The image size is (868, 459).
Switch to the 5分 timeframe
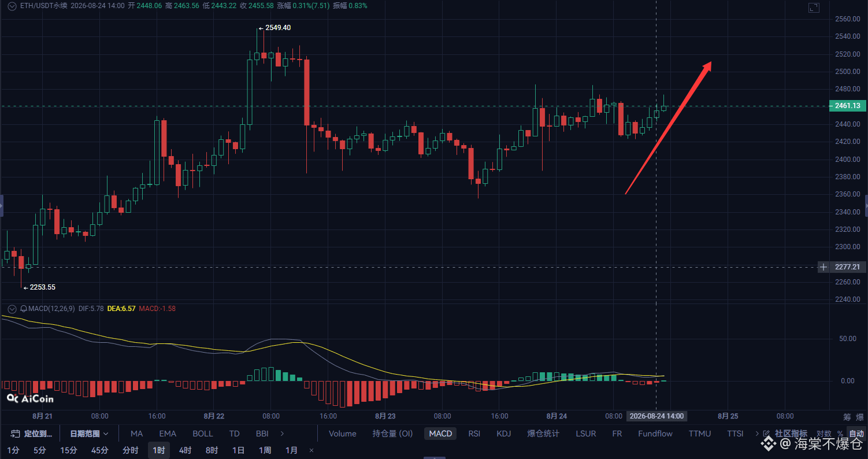pos(39,450)
